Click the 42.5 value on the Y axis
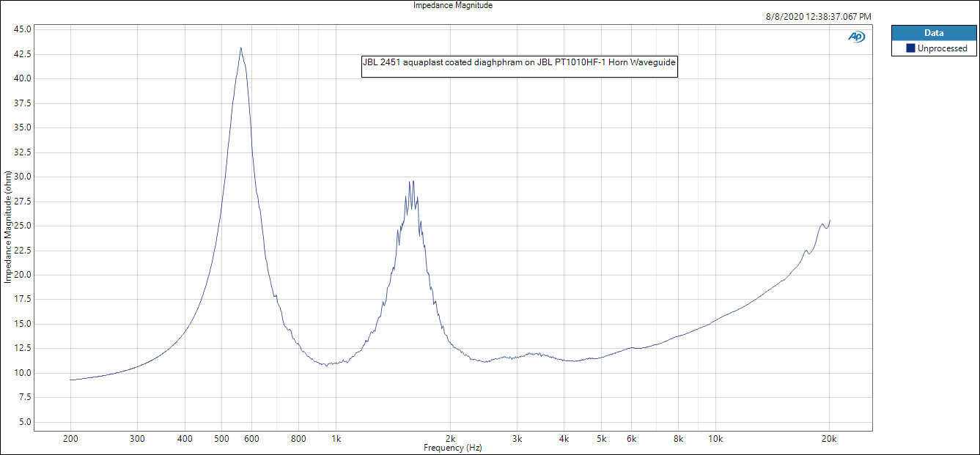980x455 pixels. point(23,54)
